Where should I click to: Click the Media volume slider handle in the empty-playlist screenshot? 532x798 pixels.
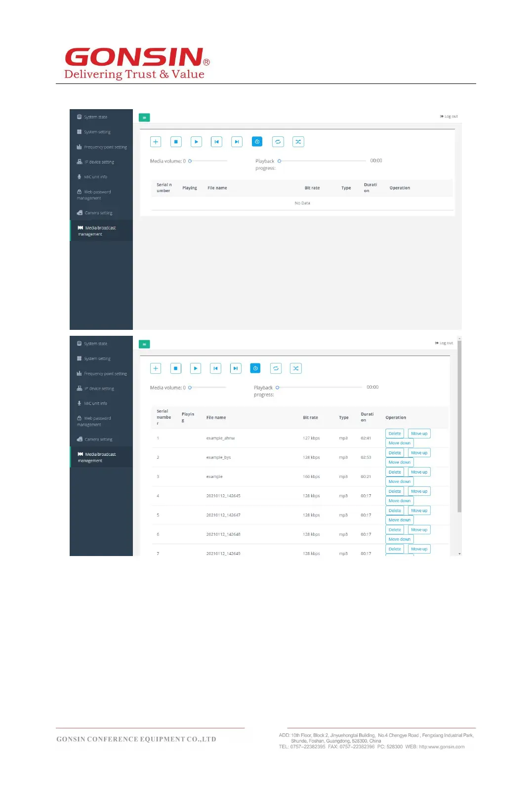click(190, 161)
